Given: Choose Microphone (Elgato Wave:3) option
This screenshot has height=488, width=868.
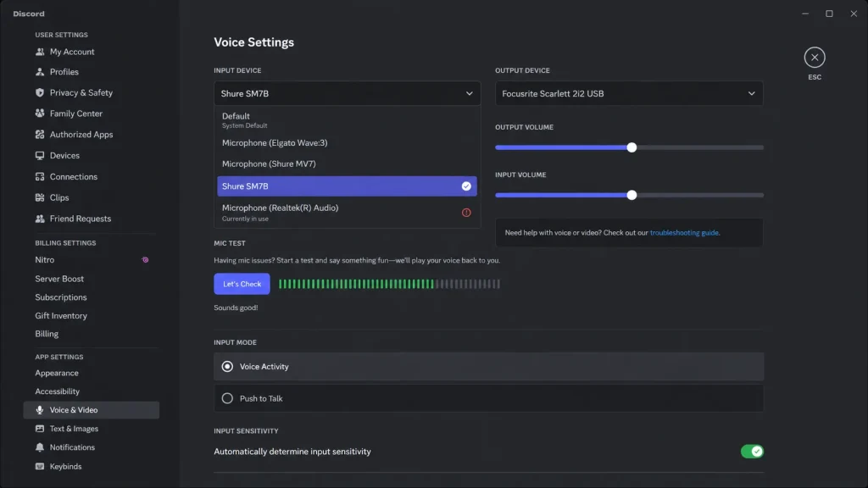Looking at the screenshot, I should pyautogui.click(x=347, y=142).
